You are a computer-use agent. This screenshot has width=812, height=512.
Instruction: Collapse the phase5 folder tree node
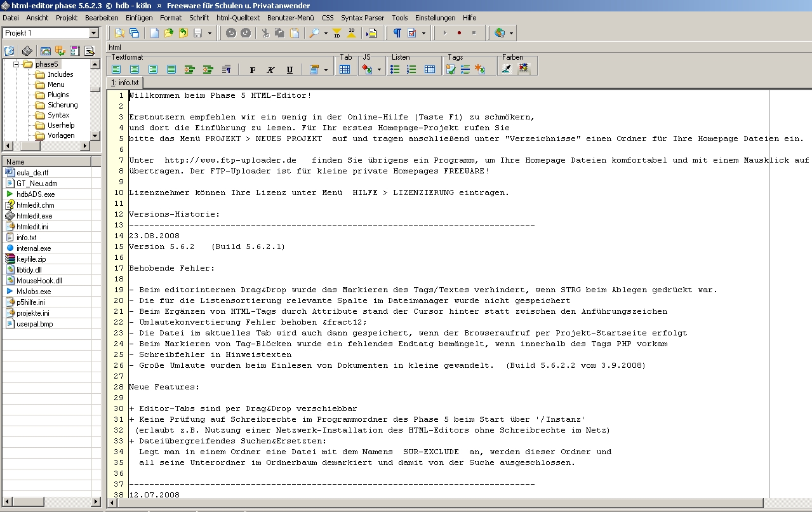[x=17, y=64]
